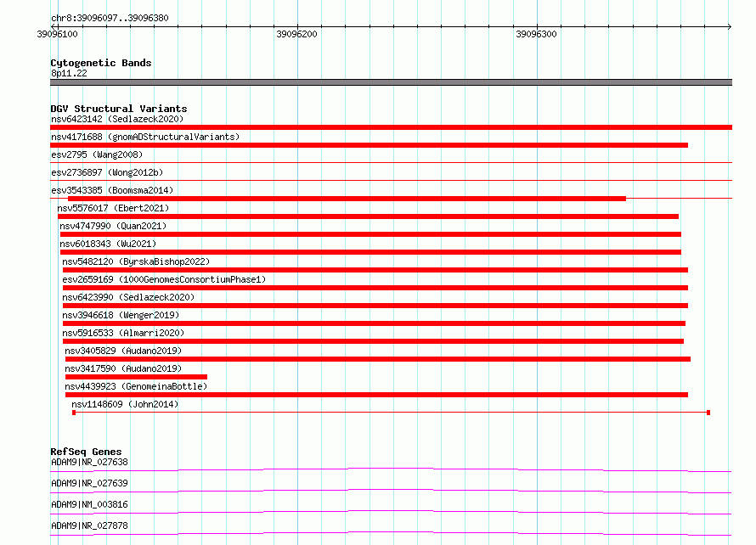This screenshot has height=545, width=756.
Task: Click the chr8:39096097..39096380 region label
Action: pos(110,18)
